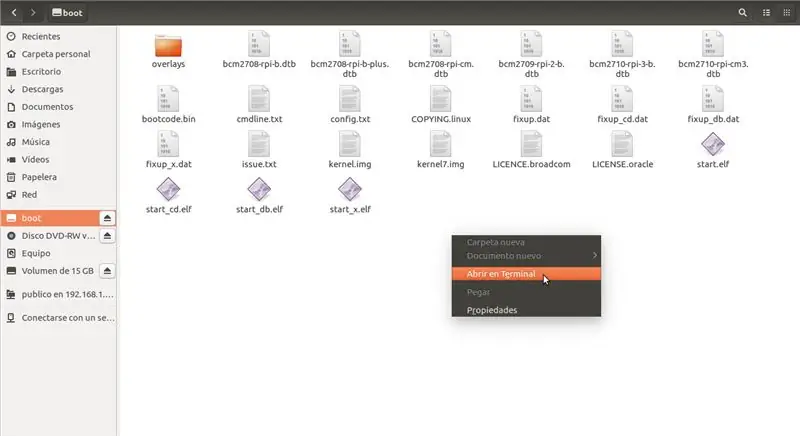Select the config.txt file
This screenshot has height=436, width=800.
pos(350,105)
